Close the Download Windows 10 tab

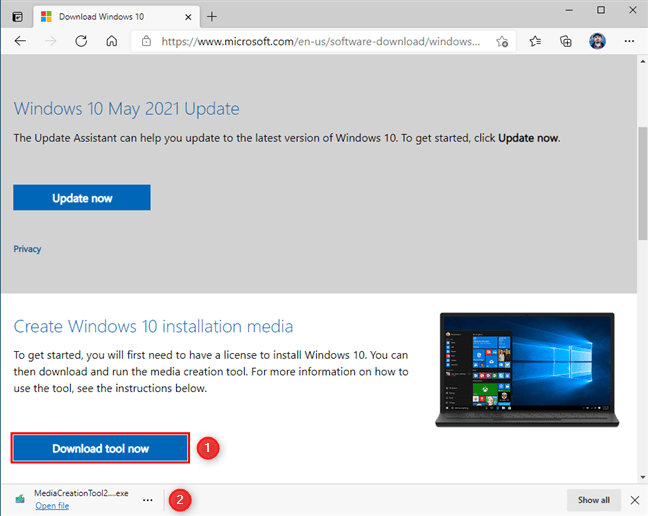click(188, 17)
